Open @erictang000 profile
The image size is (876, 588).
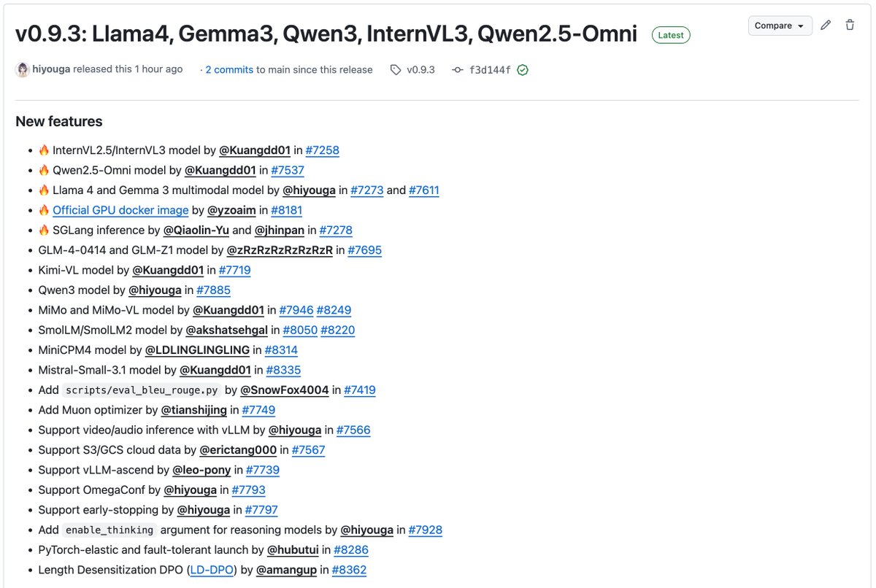point(238,450)
